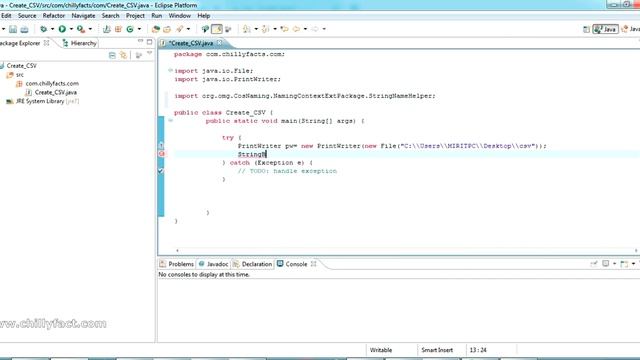The height and width of the screenshot is (360, 640).
Task: Open the Run button dropdown arrow
Action: [x=71, y=29]
